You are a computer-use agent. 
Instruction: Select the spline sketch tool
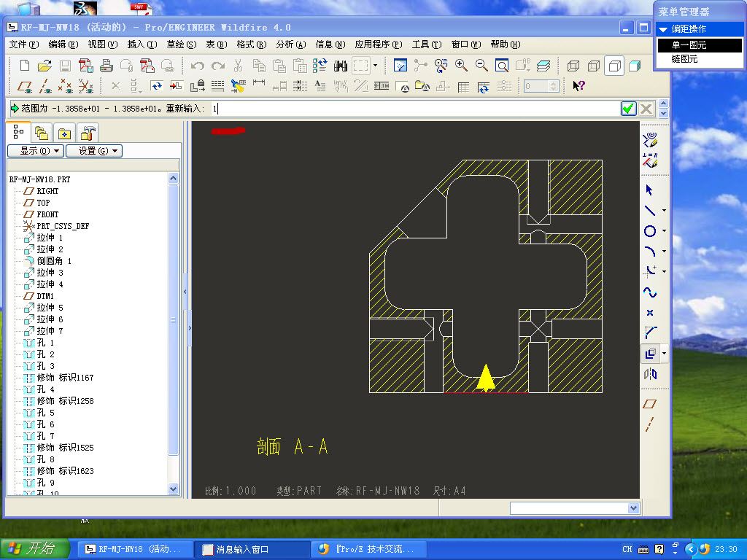[650, 292]
